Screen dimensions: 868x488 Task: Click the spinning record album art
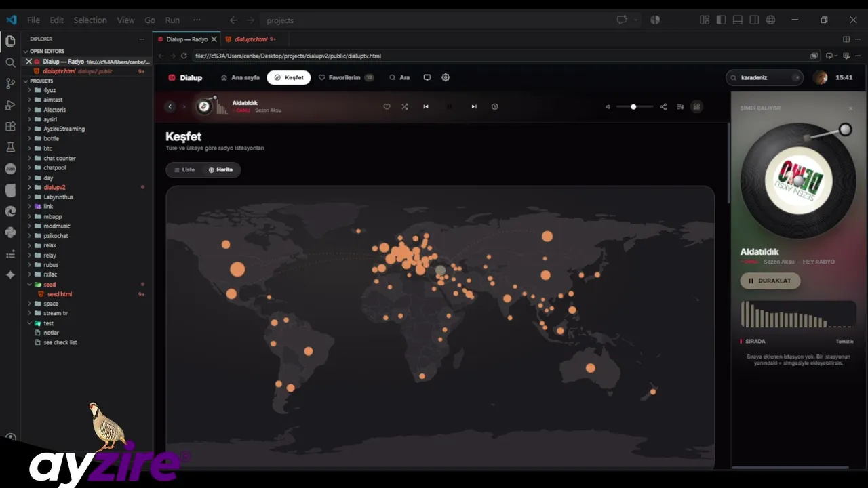click(x=798, y=181)
